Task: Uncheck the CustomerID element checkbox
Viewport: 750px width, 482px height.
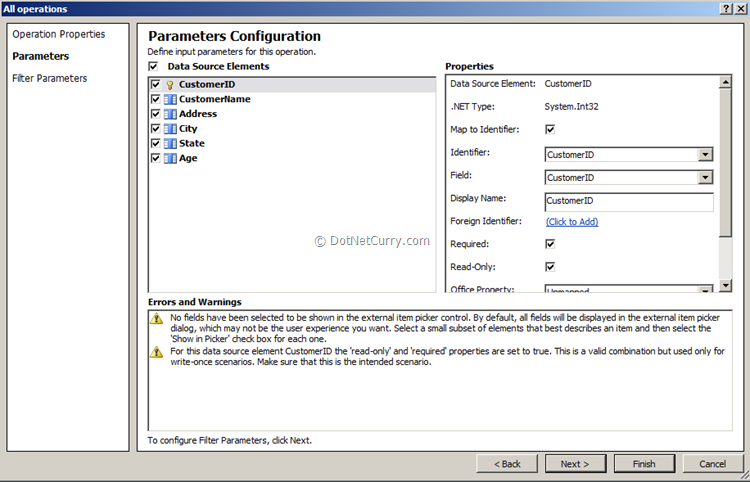Action: click(155, 85)
